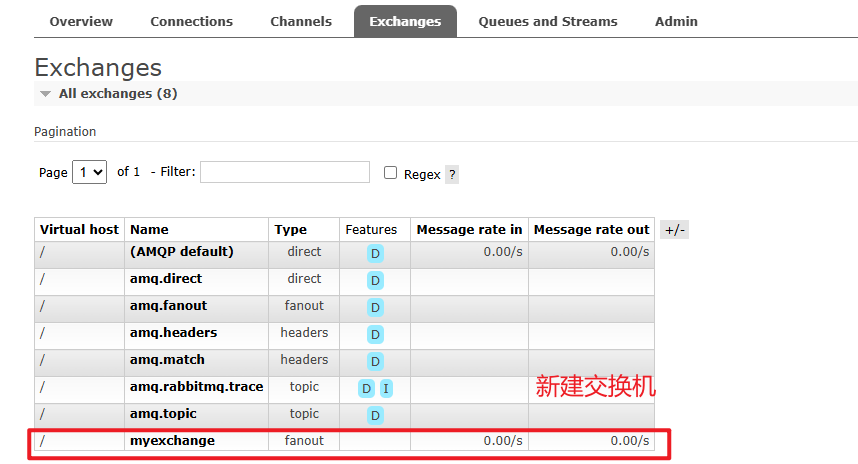The height and width of the screenshot is (464, 858).
Task: Open the Admin tab
Action: [676, 21]
